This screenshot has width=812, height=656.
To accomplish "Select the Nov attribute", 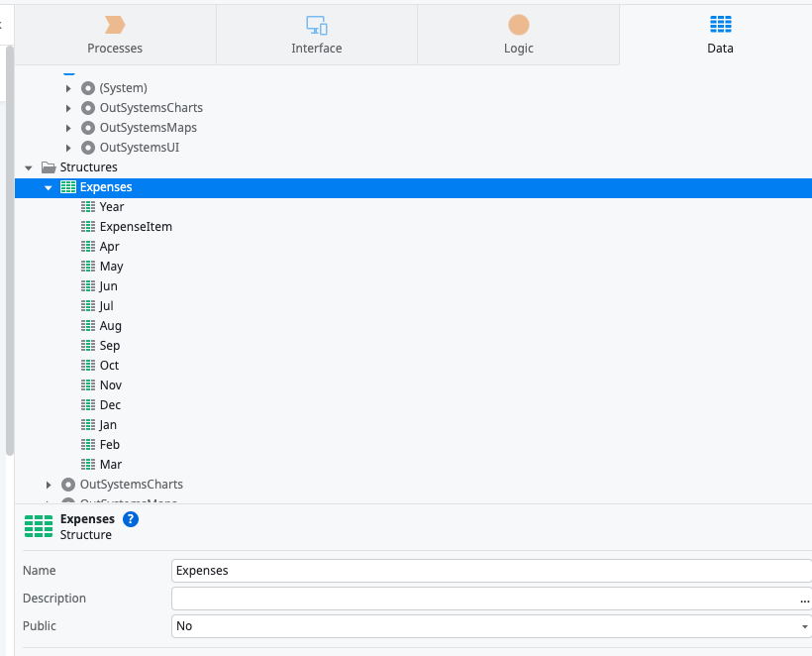I will click(111, 385).
